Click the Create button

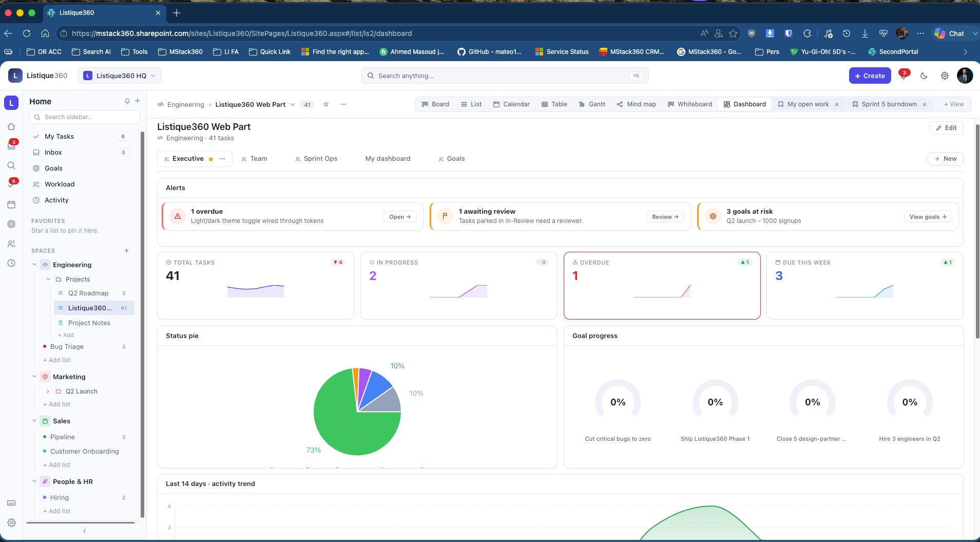pos(870,76)
